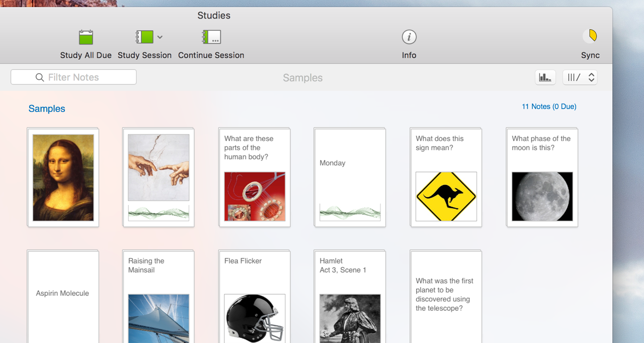Select the Aspirin Molecule note card
This screenshot has width=644, height=343.
63,297
